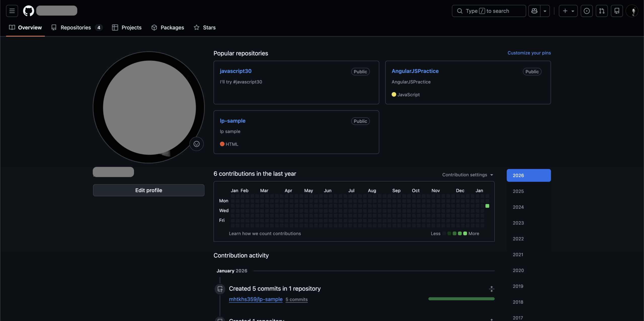Open the create new plus dropdown
The height and width of the screenshot is (321, 644).
click(x=568, y=11)
